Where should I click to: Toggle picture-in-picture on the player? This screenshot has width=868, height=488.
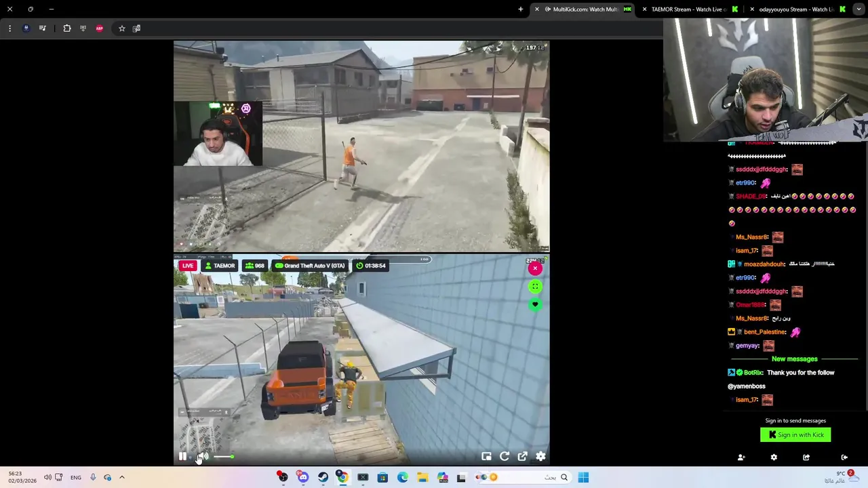click(x=486, y=457)
